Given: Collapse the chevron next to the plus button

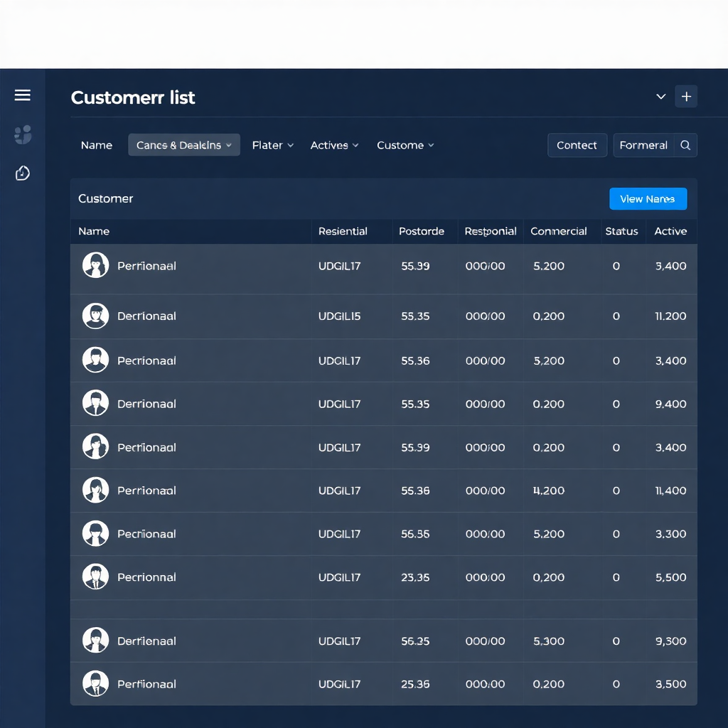Looking at the screenshot, I should (660, 96).
